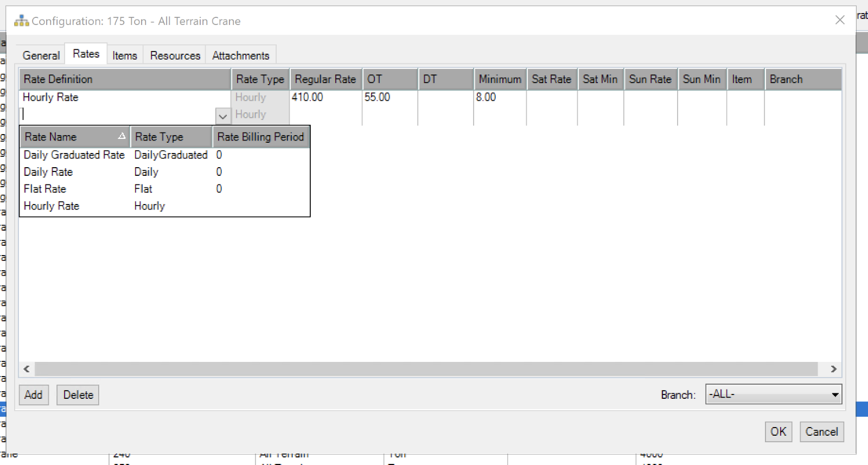This screenshot has width=868, height=465.
Task: Click the Rate Billing Period header
Action: (260, 137)
